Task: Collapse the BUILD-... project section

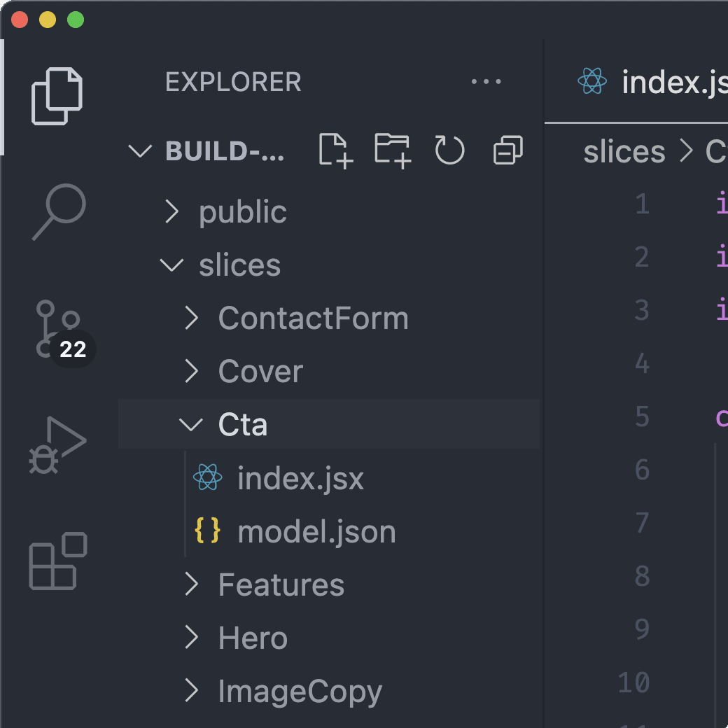Action: pos(140,151)
